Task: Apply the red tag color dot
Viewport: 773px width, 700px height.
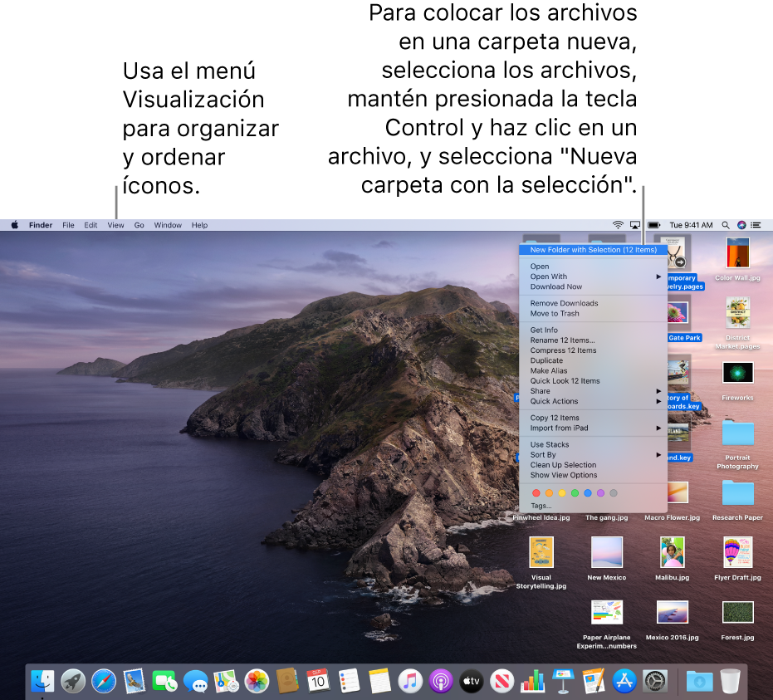Action: (x=536, y=493)
